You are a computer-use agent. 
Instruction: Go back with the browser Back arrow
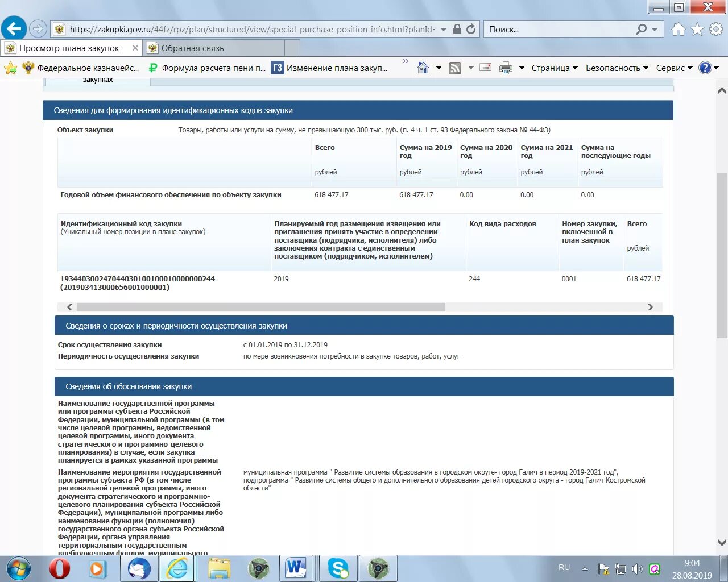(14, 28)
